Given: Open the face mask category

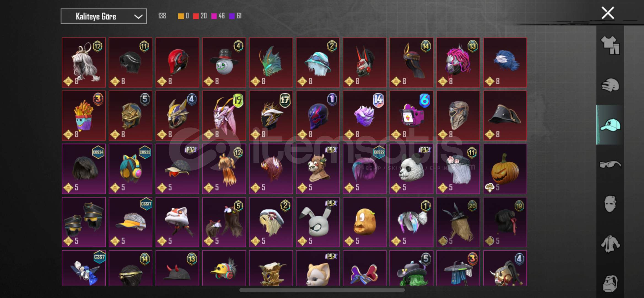Looking at the screenshot, I should click(610, 204).
